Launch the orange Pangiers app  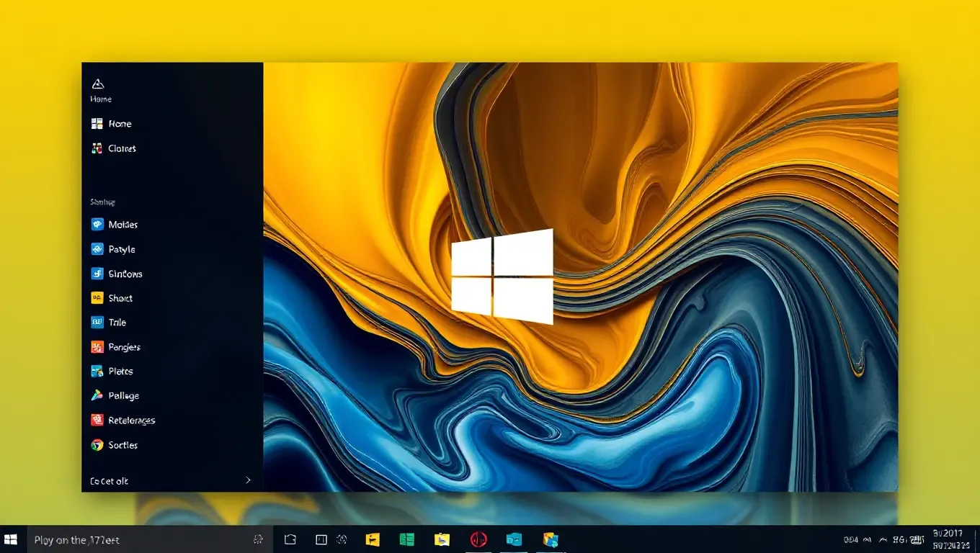(116, 347)
